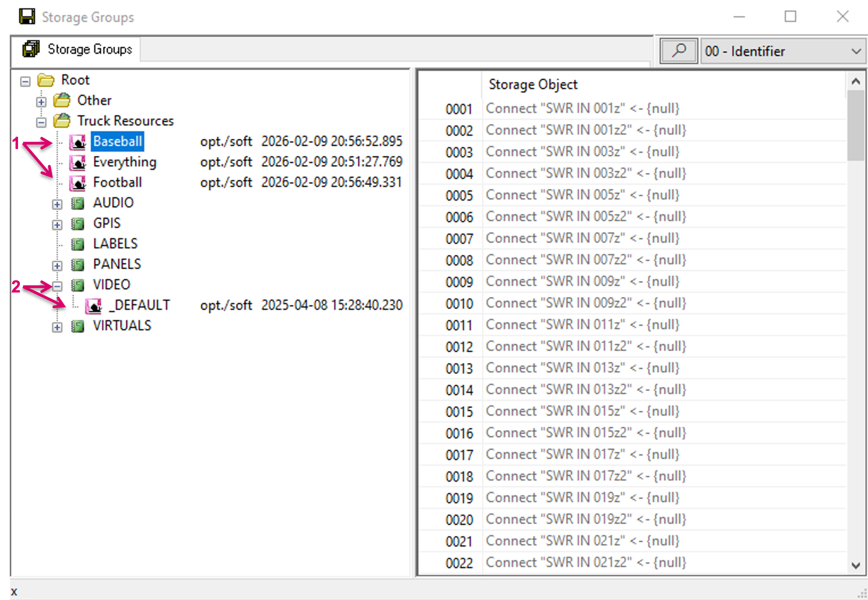
Task: Click the AUDIO green book icon
Action: (x=77, y=203)
